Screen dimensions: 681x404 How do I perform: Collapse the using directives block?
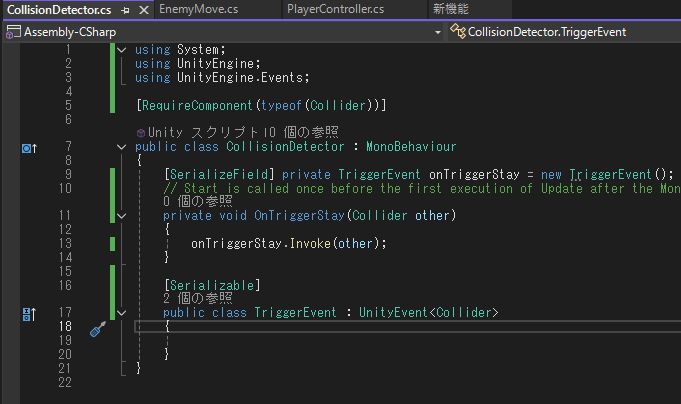(x=121, y=49)
